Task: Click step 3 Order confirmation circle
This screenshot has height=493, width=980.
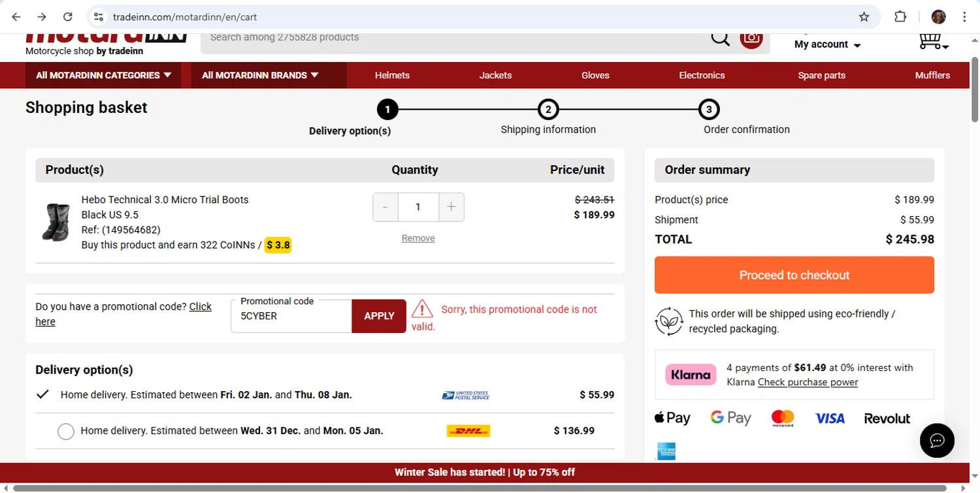Action: pyautogui.click(x=709, y=109)
